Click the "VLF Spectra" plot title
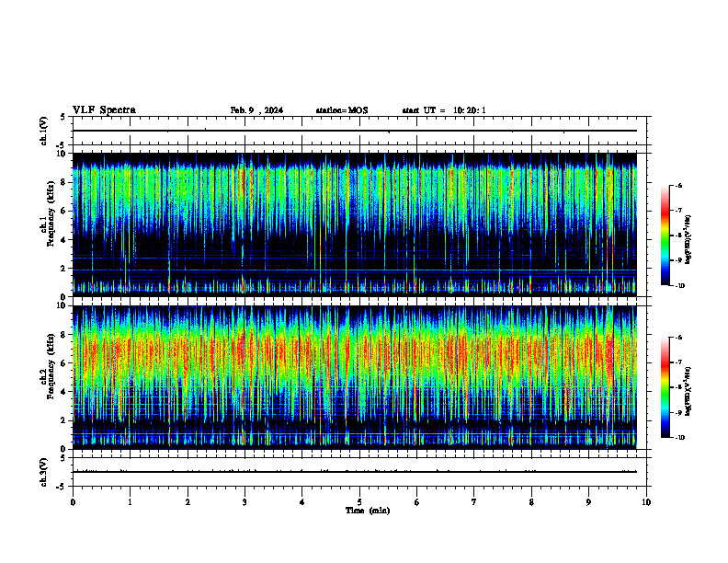 pyautogui.click(x=104, y=110)
